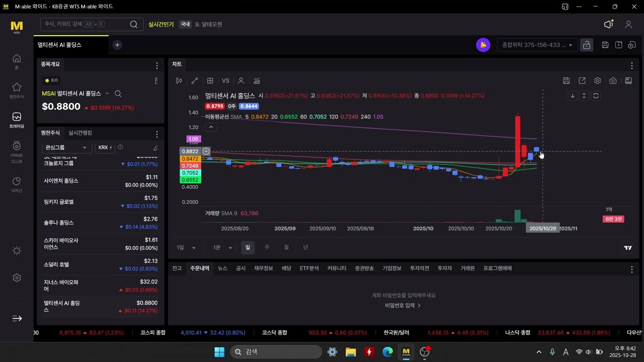Edit the watchlist using the pencil icon
The image size is (644, 362).
(155, 148)
